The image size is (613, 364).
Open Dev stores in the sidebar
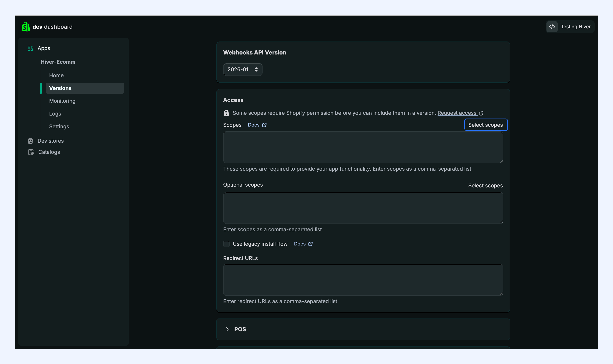pos(51,141)
